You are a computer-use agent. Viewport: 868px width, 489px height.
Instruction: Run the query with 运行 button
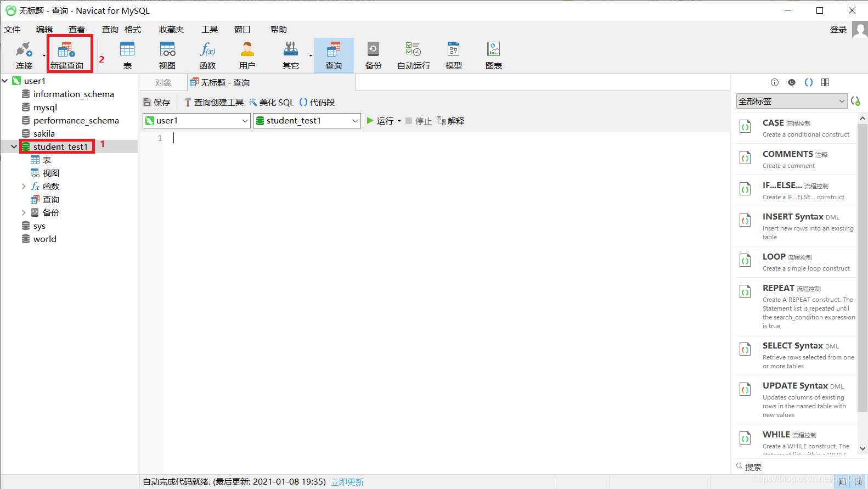[x=380, y=121]
